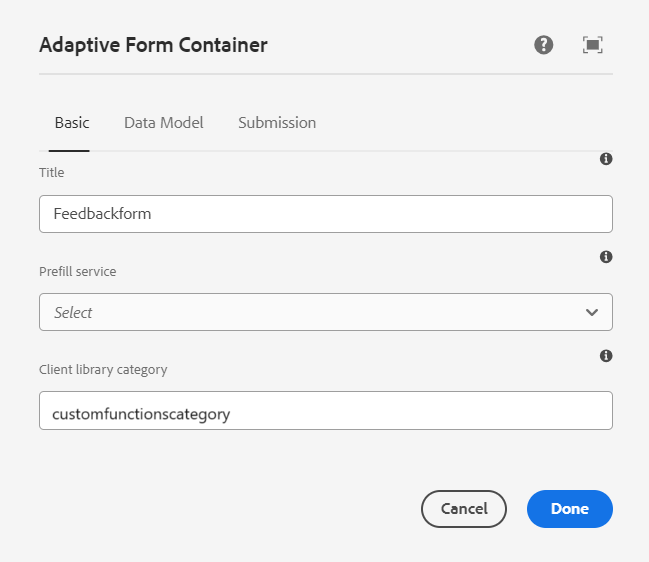Show info tooltip for Prefill service
The height and width of the screenshot is (562, 649).
(606, 257)
